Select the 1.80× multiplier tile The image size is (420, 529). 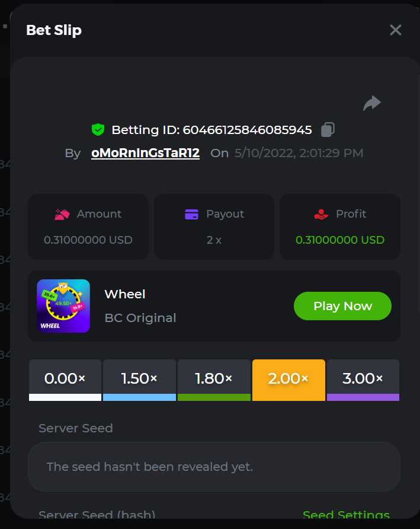pos(214,380)
